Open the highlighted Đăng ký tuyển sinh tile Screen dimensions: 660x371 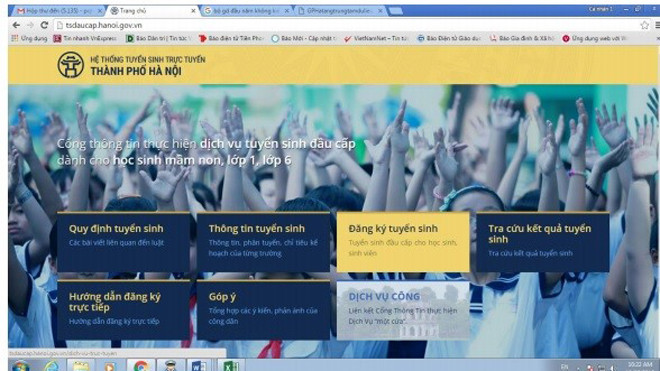point(403,242)
